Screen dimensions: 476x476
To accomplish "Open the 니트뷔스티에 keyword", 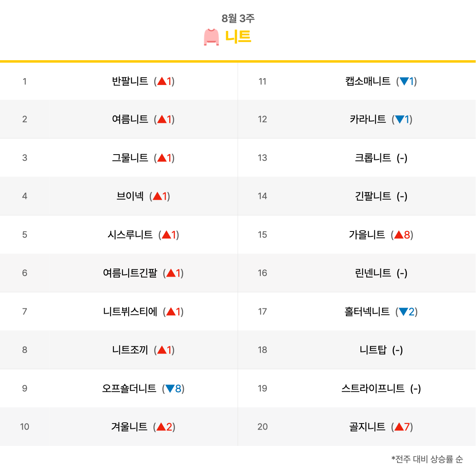I will point(130,312).
